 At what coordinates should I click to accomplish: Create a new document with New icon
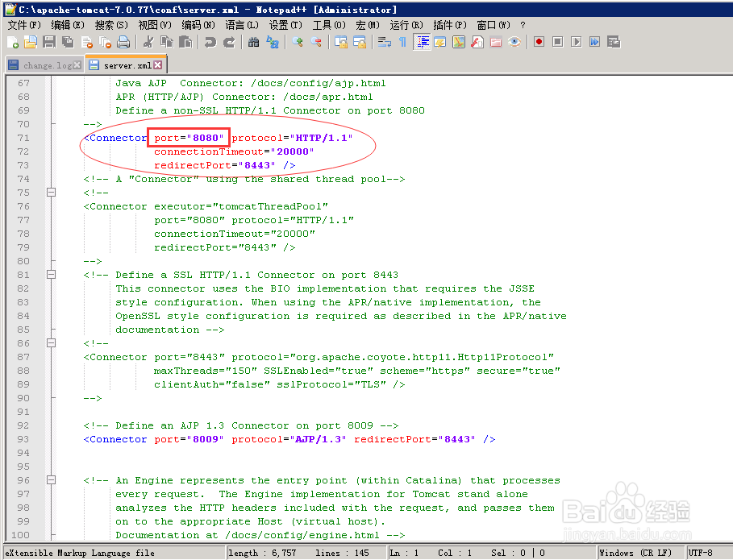tap(13, 42)
